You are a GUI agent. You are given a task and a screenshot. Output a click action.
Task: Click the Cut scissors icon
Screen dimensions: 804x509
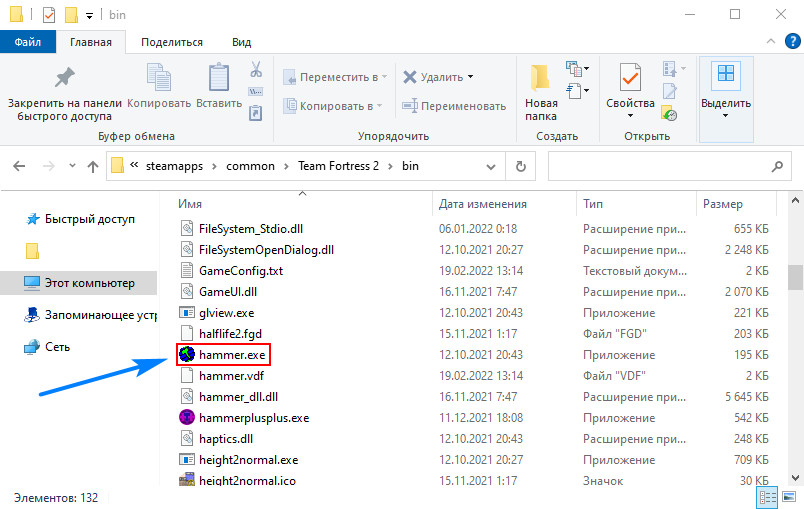[256, 69]
